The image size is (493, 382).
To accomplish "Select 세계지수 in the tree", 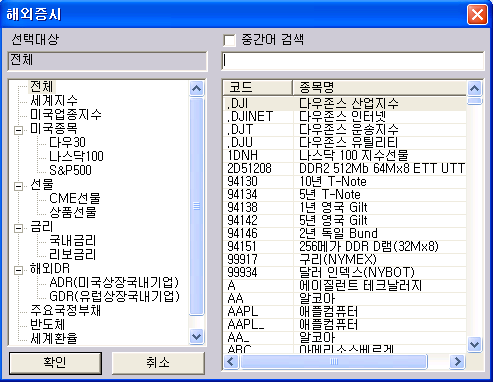I will pyautogui.click(x=54, y=100).
